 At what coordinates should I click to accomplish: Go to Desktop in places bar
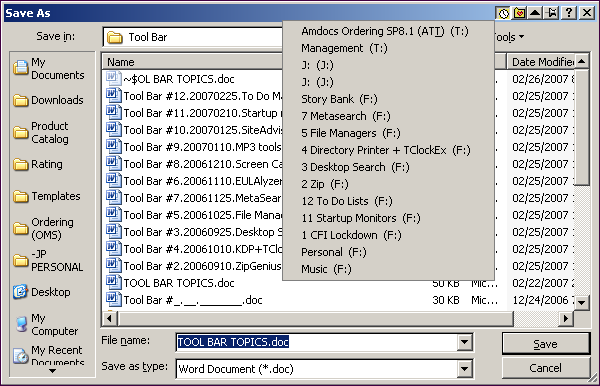42,292
